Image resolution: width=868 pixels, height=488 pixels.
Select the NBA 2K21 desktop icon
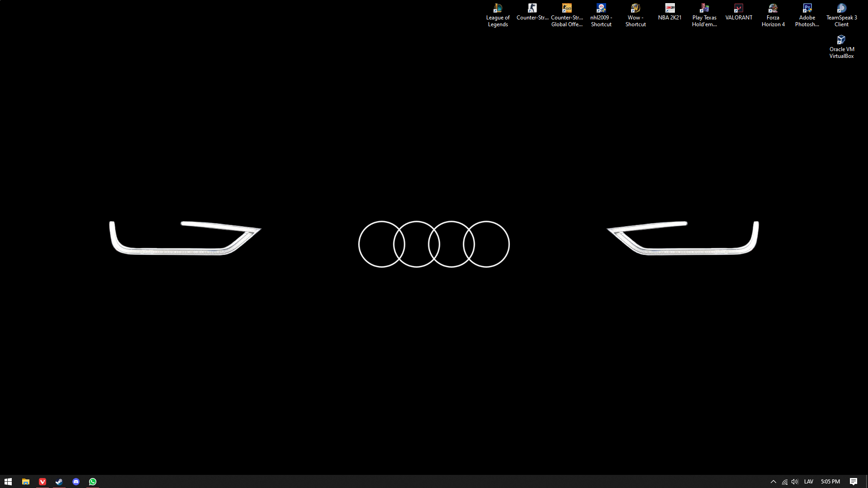point(669,12)
